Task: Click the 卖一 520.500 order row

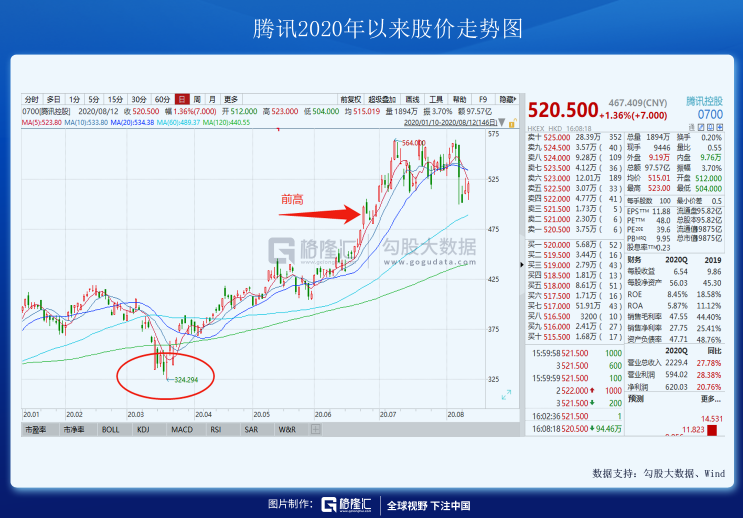Action: 574,229
